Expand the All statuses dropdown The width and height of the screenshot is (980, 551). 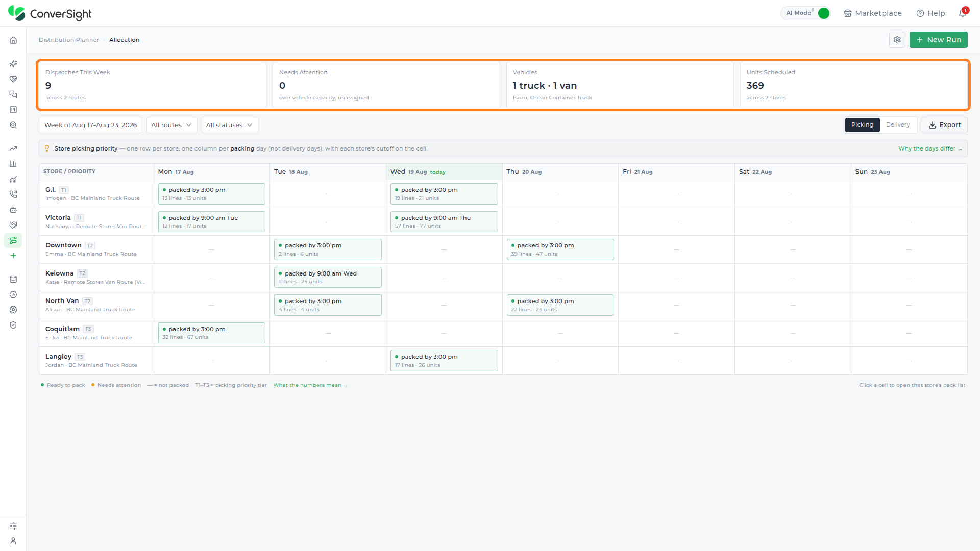point(230,125)
